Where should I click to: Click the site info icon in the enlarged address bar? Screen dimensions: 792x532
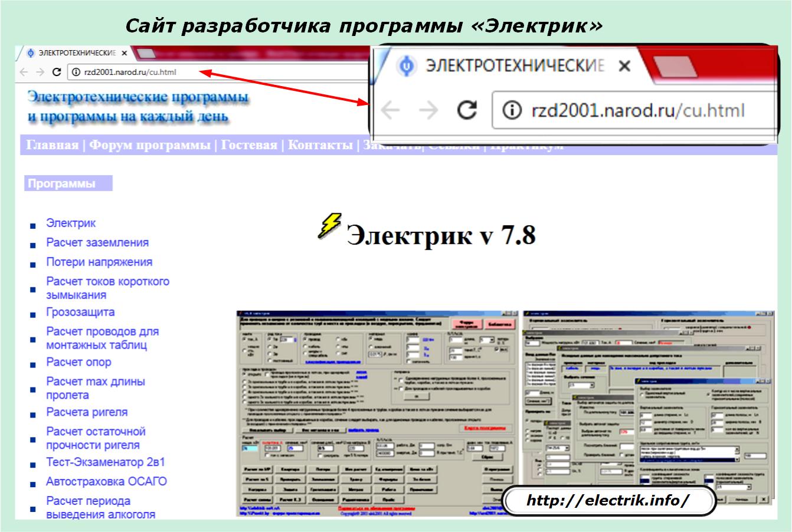point(513,110)
